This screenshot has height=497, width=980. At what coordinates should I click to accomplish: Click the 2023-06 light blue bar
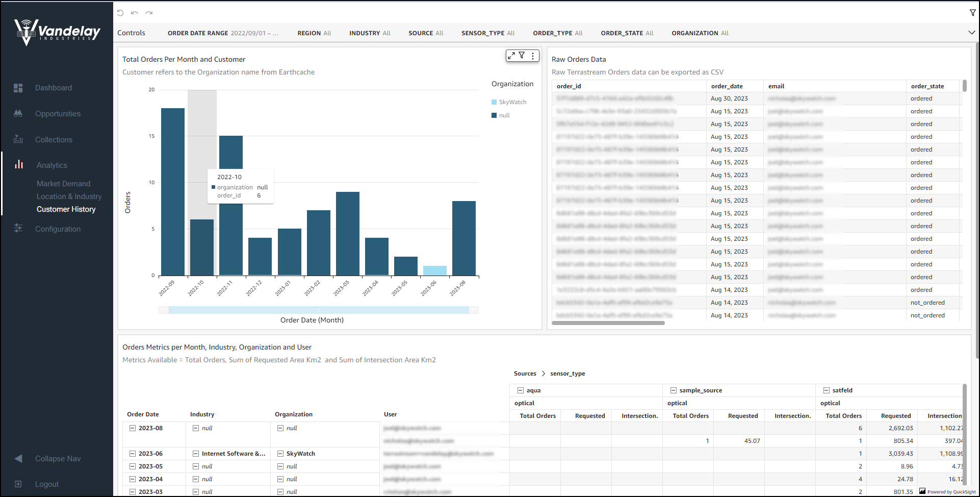click(x=435, y=270)
